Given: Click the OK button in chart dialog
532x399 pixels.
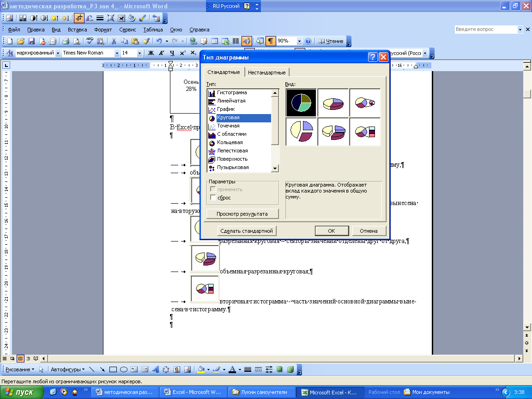Looking at the screenshot, I should (332, 231).
